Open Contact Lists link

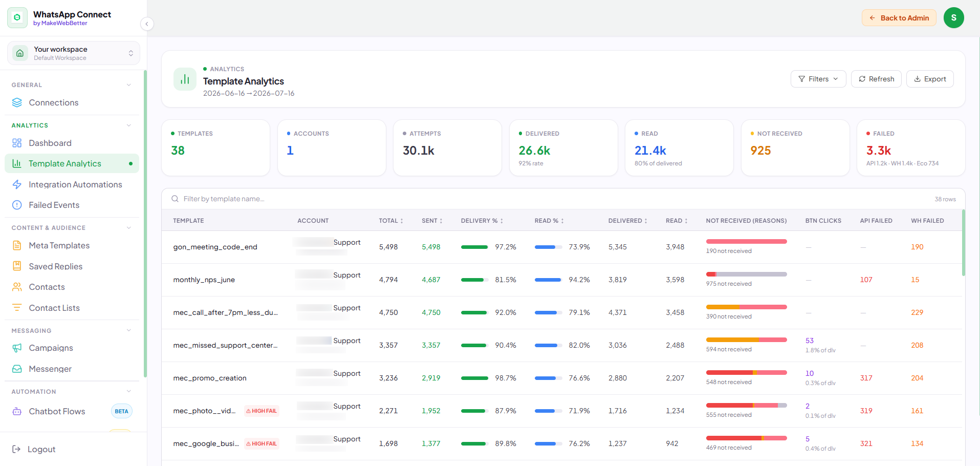tap(72, 308)
